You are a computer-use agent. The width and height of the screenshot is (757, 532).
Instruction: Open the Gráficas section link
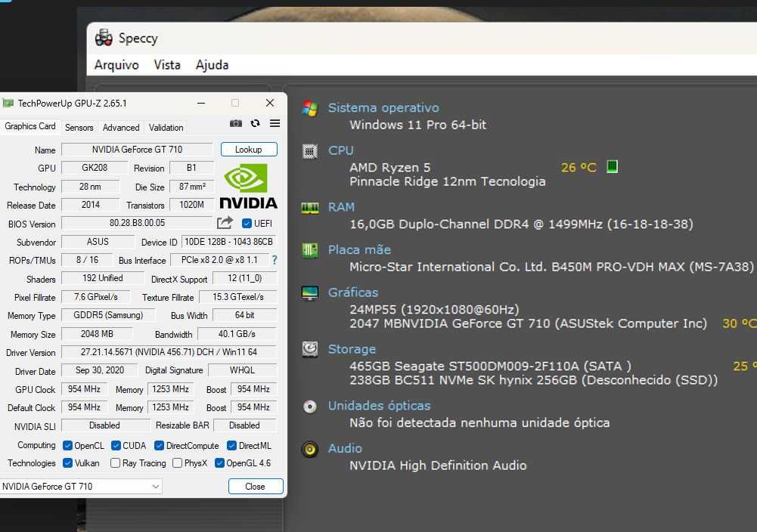click(x=353, y=292)
